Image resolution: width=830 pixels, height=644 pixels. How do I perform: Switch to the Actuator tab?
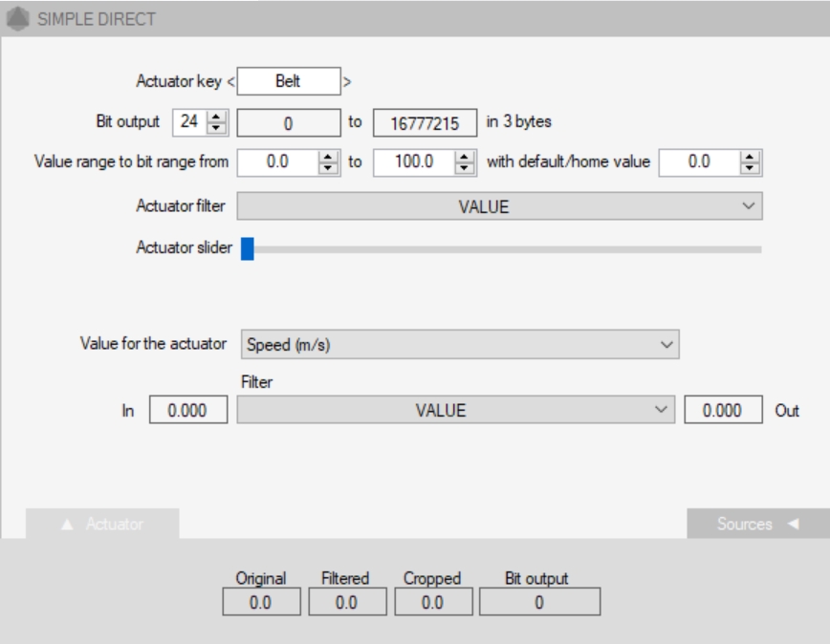point(102,524)
